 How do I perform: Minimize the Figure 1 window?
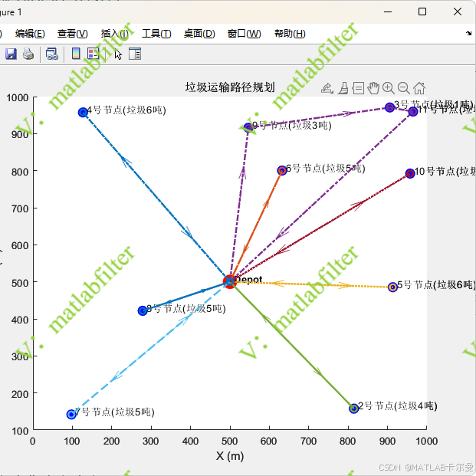(x=388, y=11)
